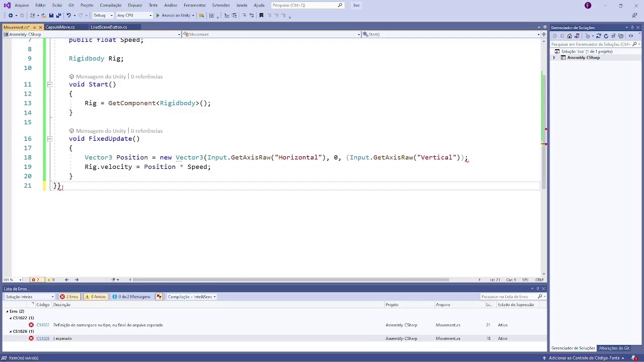Click the Pesquisar (Ctrl+Q) search box
Image resolution: width=644 pixels, height=362 pixels.
(x=307, y=5)
